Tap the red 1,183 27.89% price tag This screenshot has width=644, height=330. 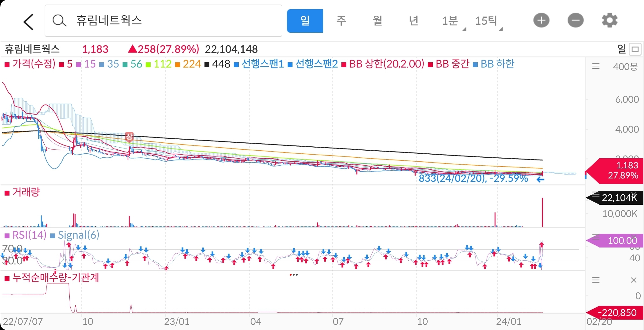point(615,170)
